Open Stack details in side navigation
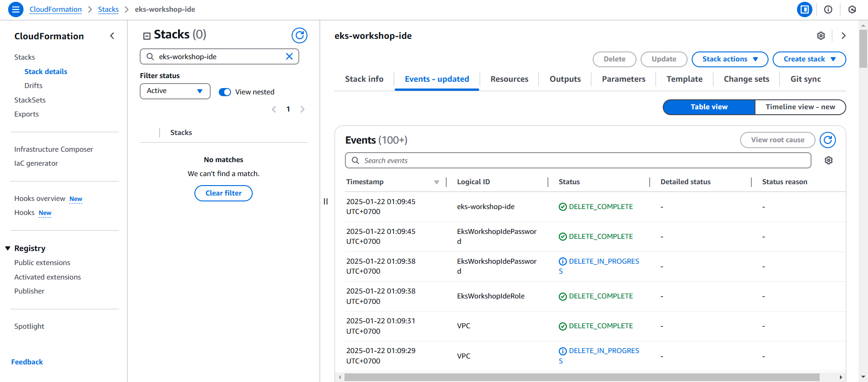This screenshot has width=868, height=382. tap(46, 72)
